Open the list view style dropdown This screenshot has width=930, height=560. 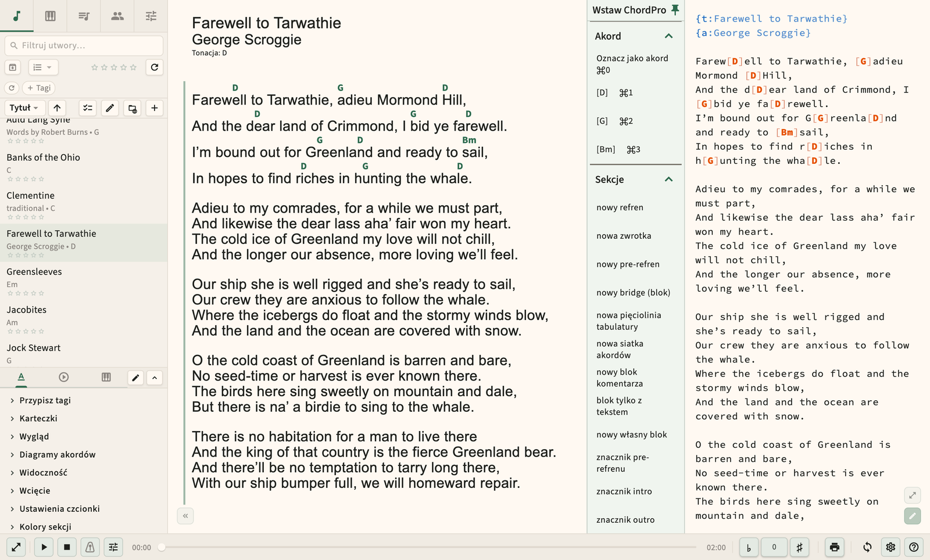point(43,67)
